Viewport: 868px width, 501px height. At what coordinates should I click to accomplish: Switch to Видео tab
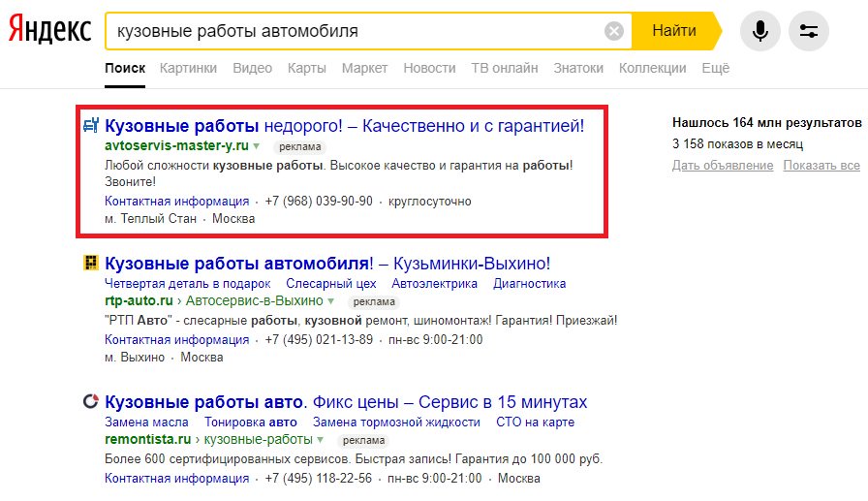point(253,68)
